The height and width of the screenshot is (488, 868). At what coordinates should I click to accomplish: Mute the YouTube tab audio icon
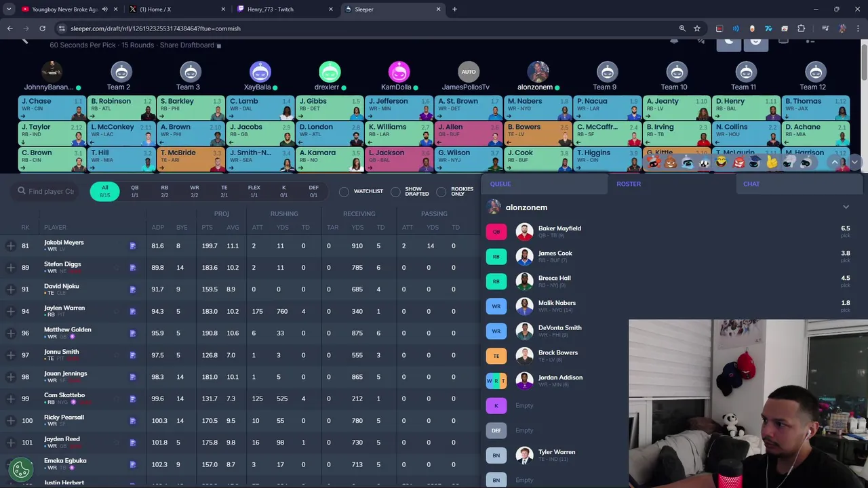104,9
